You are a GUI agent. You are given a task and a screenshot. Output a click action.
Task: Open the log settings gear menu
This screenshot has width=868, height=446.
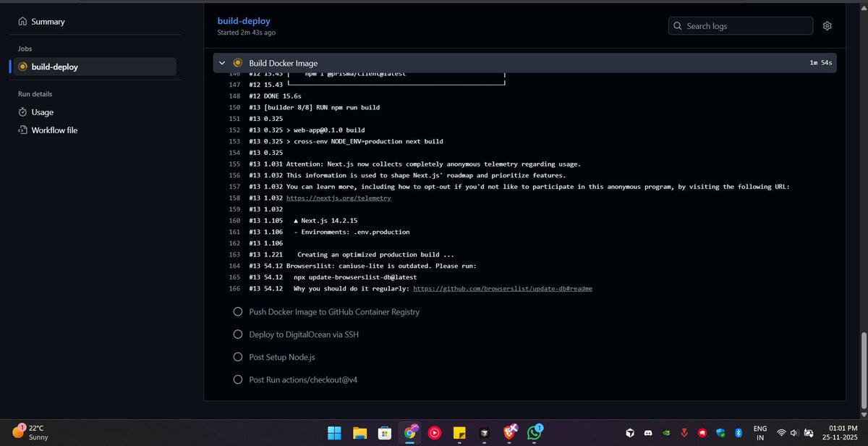[x=827, y=26]
